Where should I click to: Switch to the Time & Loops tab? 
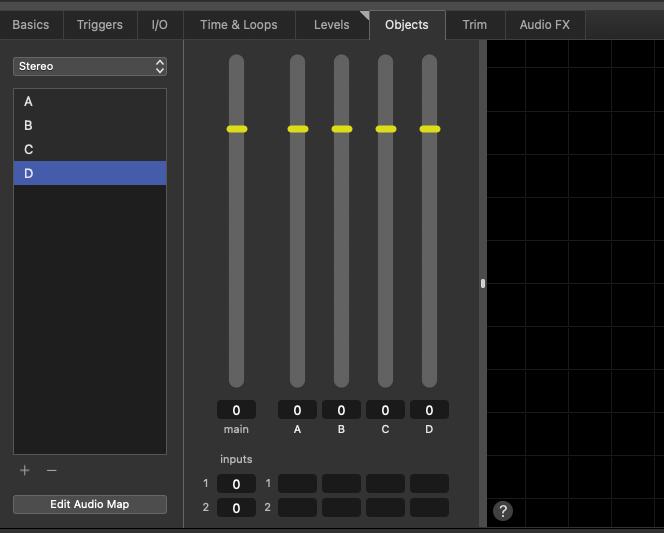click(x=239, y=25)
